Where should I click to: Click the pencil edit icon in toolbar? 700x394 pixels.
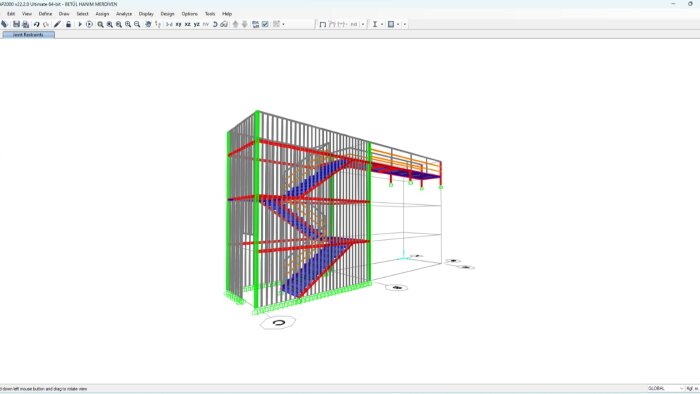coord(57,24)
